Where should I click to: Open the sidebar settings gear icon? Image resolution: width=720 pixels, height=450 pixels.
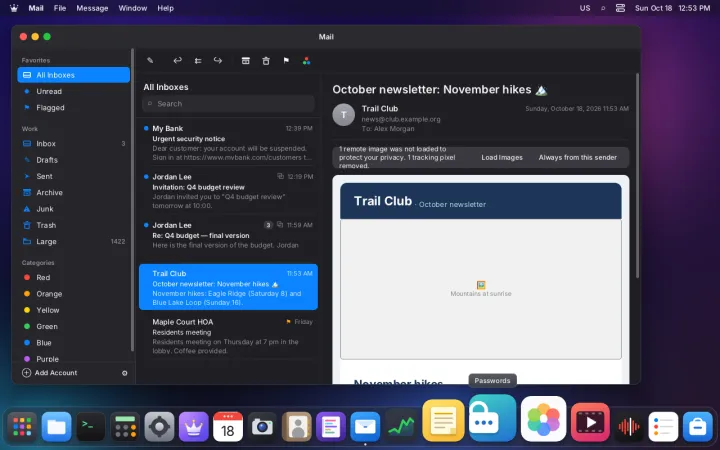pos(124,373)
